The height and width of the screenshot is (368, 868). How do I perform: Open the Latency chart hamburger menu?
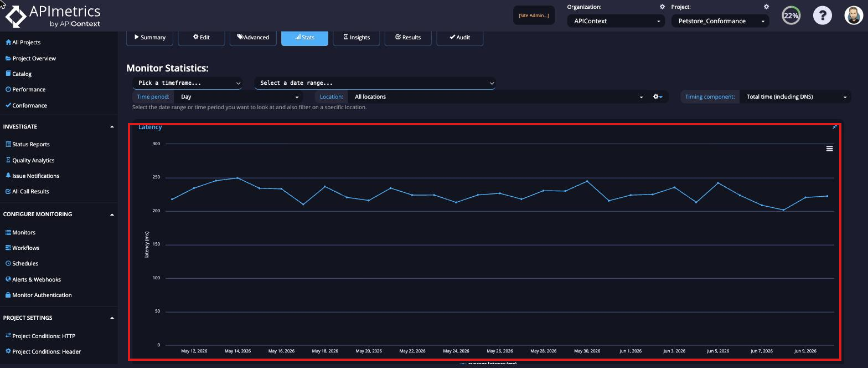click(829, 149)
